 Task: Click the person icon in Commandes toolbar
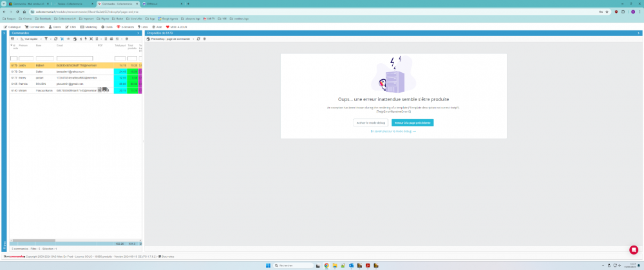(80, 39)
